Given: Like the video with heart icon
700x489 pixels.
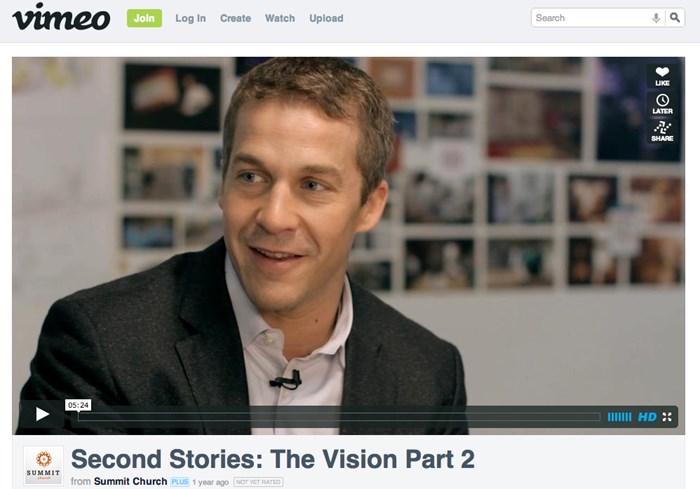Looking at the screenshot, I should (x=662, y=76).
